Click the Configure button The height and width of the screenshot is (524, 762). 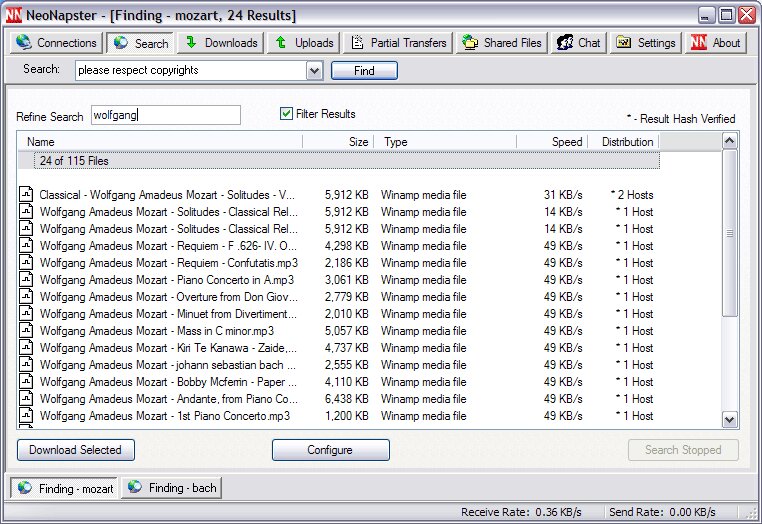pos(330,450)
